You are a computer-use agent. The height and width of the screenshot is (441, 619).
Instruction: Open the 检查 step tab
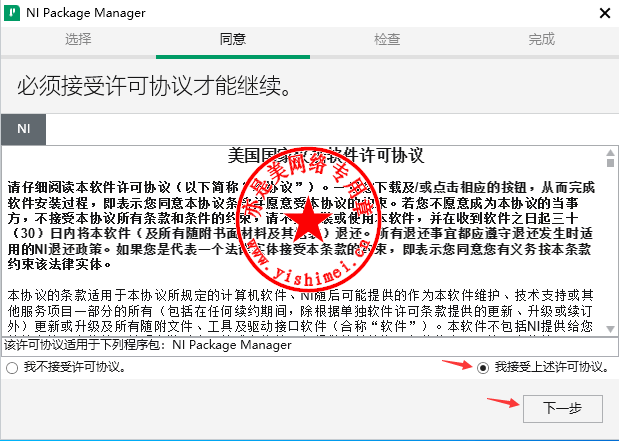point(387,39)
